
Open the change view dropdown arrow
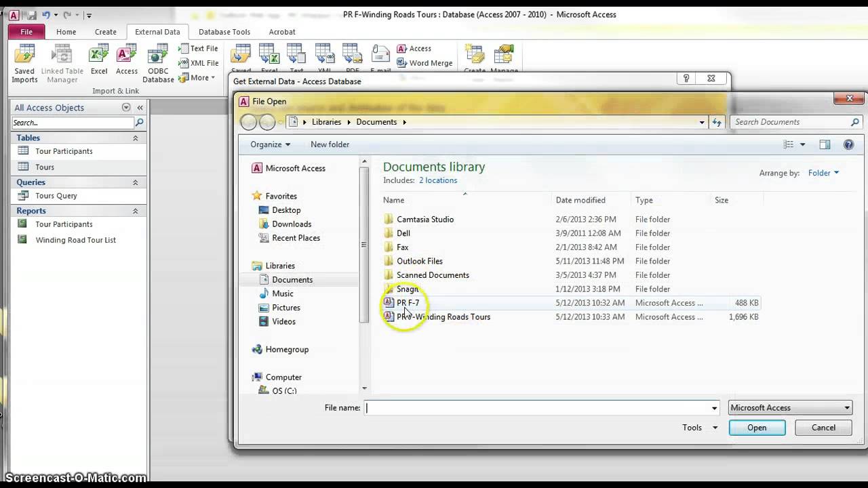click(x=803, y=144)
